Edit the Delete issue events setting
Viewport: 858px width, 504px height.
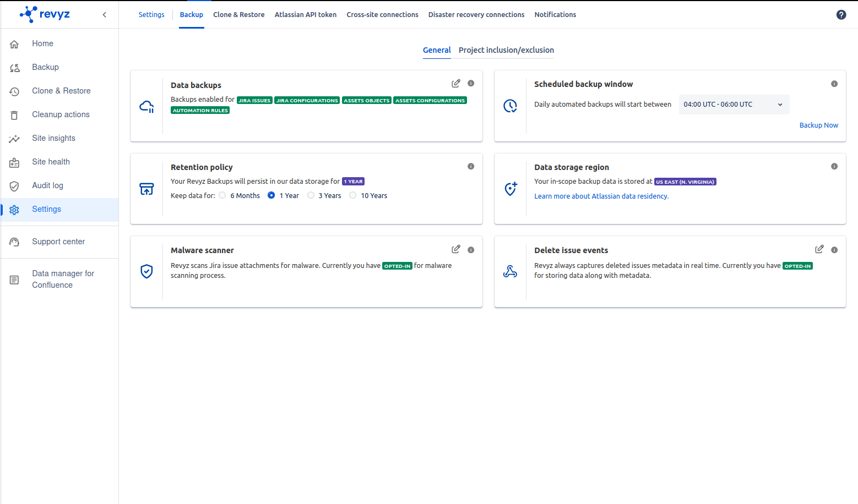click(x=819, y=249)
